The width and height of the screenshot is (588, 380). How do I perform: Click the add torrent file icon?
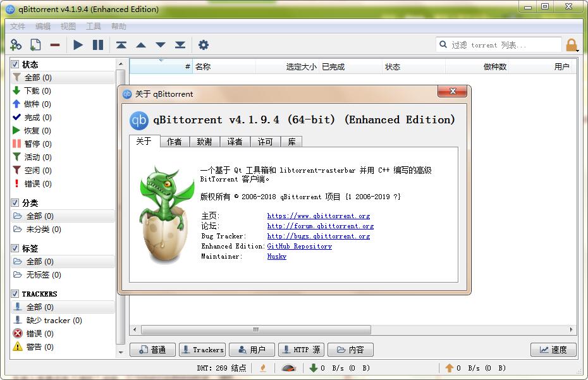[x=35, y=44]
